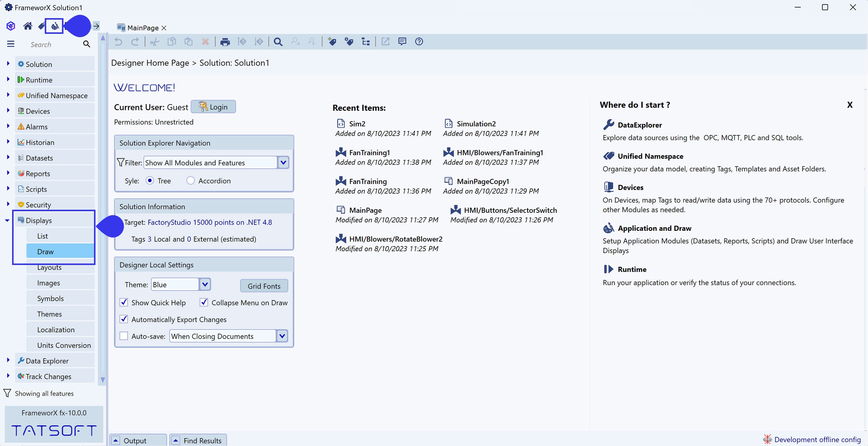This screenshot has height=446, width=868.
Task: Click the Grid Fonts button
Action: (264, 286)
